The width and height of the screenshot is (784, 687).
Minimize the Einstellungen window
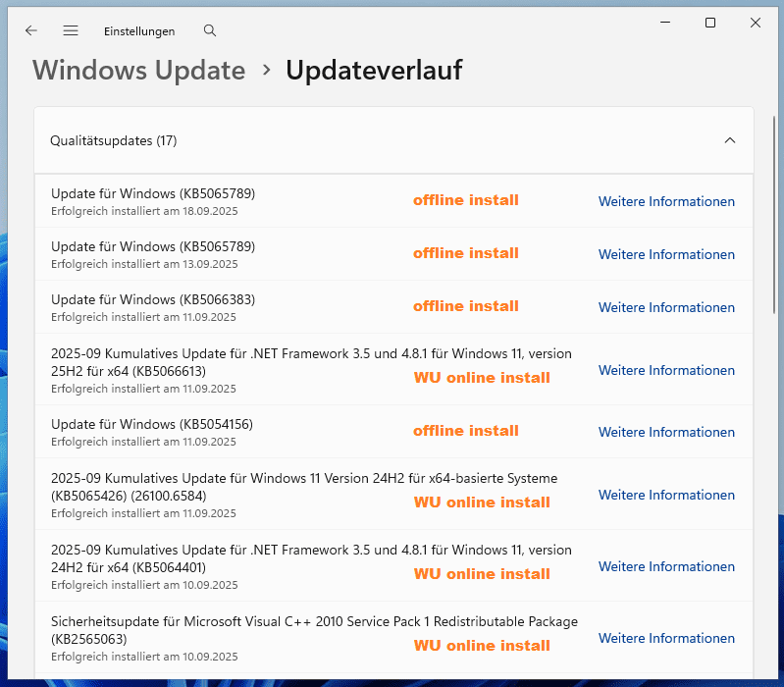(664, 23)
